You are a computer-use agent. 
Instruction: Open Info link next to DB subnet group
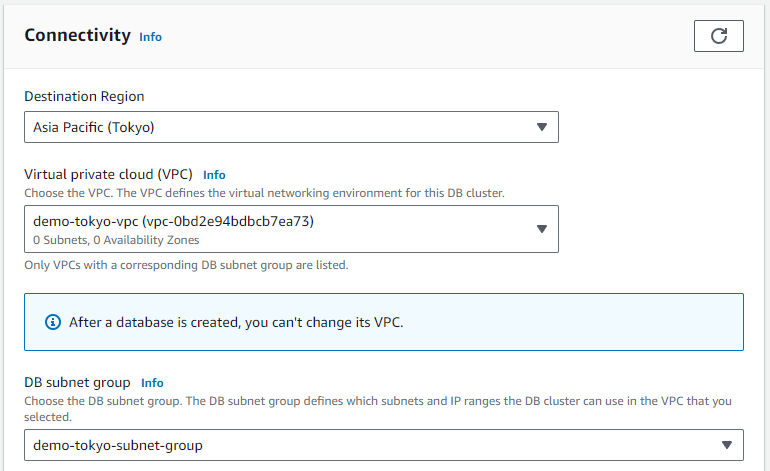point(152,383)
